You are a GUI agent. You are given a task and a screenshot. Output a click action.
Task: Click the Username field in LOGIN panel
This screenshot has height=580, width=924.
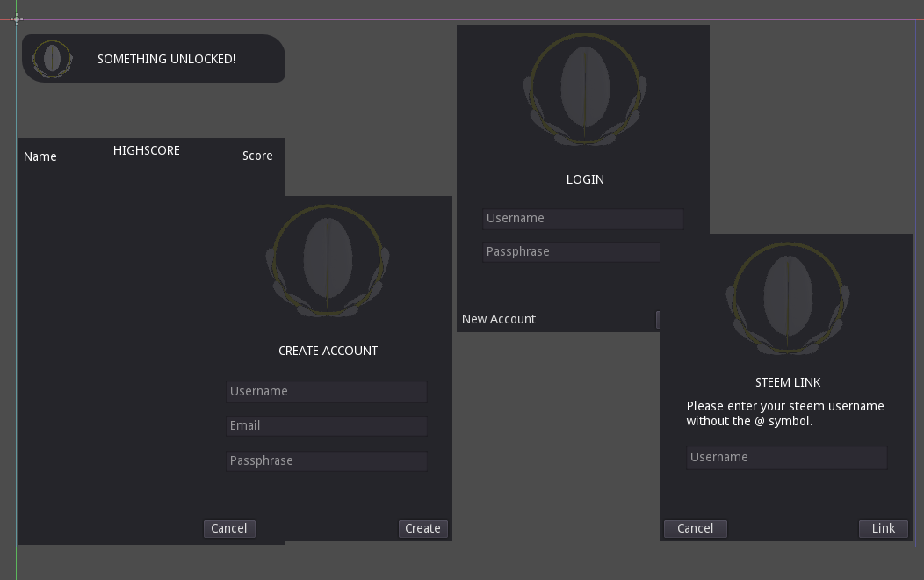(583, 219)
